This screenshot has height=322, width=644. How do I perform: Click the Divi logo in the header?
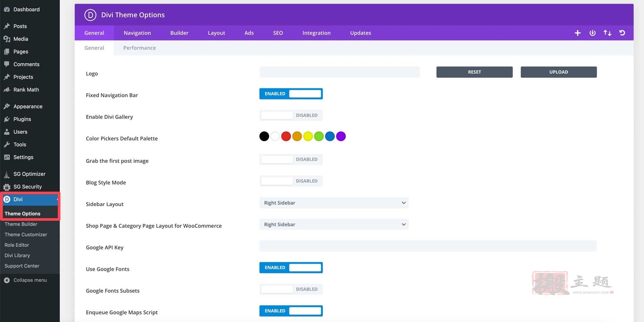point(91,15)
